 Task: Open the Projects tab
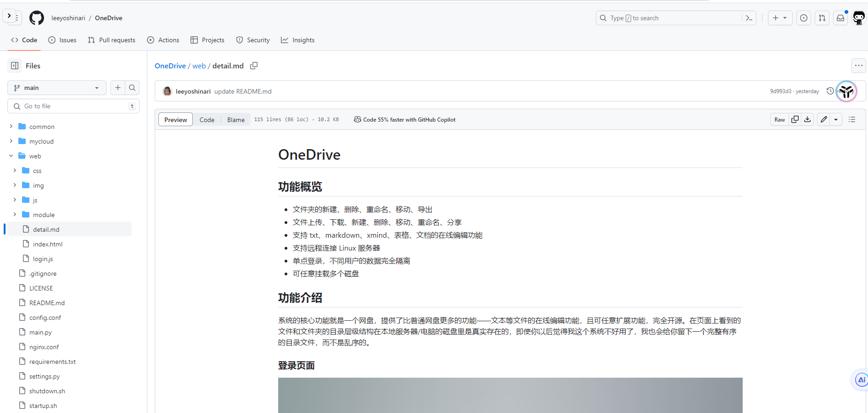[x=207, y=40]
